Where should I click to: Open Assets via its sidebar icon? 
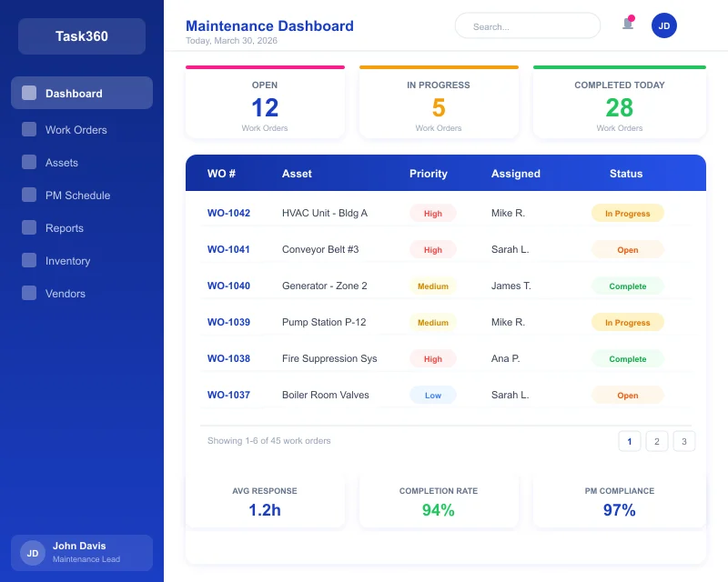point(29,163)
